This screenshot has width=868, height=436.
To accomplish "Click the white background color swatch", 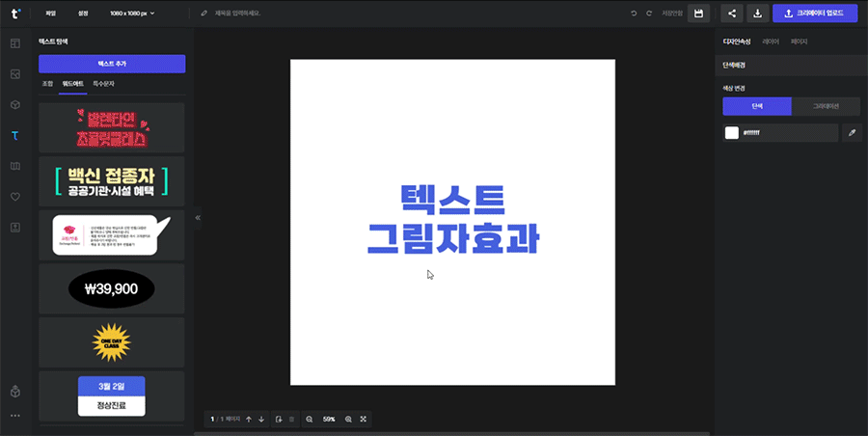I will tap(732, 133).
